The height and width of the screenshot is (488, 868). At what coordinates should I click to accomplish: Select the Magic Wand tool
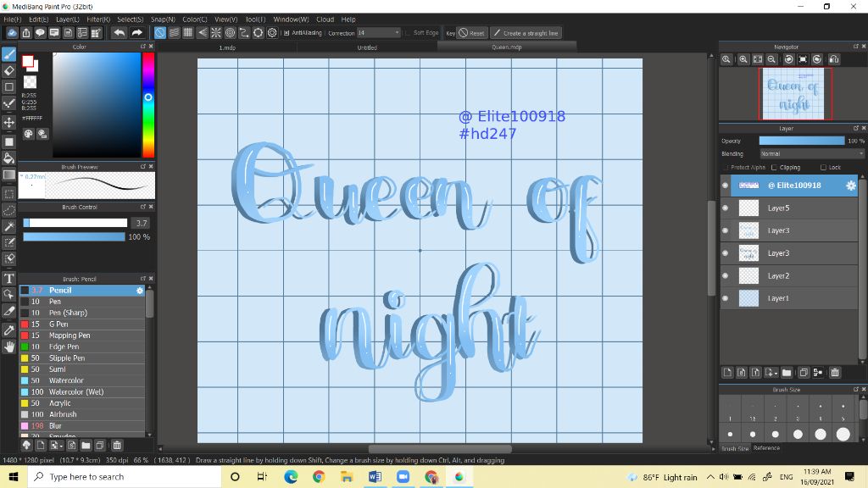click(8, 226)
